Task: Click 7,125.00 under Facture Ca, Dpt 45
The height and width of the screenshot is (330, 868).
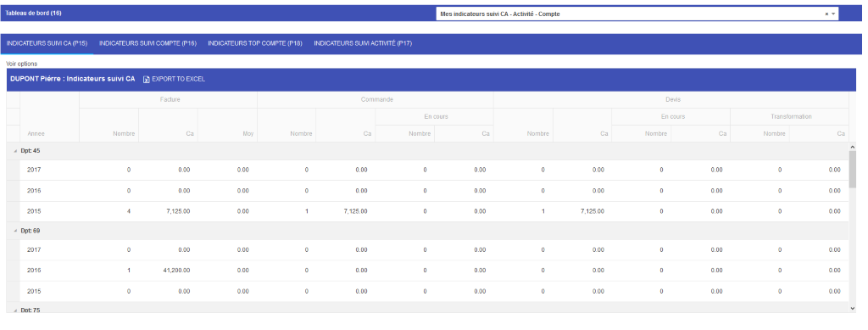Action: pyautogui.click(x=177, y=211)
